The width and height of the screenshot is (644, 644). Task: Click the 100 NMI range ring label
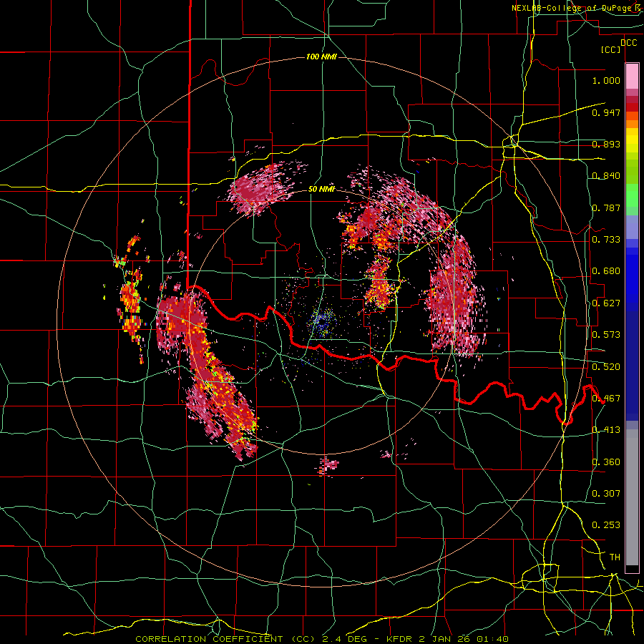[x=321, y=57]
